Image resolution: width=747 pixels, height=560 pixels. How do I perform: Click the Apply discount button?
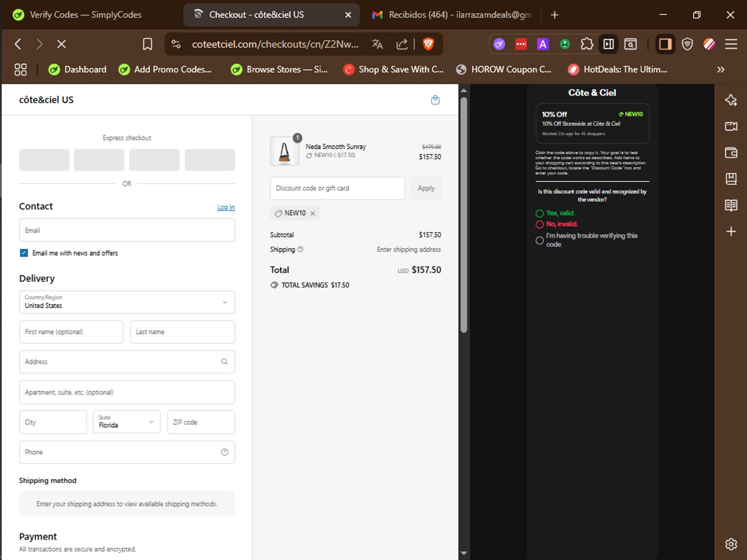coord(426,188)
